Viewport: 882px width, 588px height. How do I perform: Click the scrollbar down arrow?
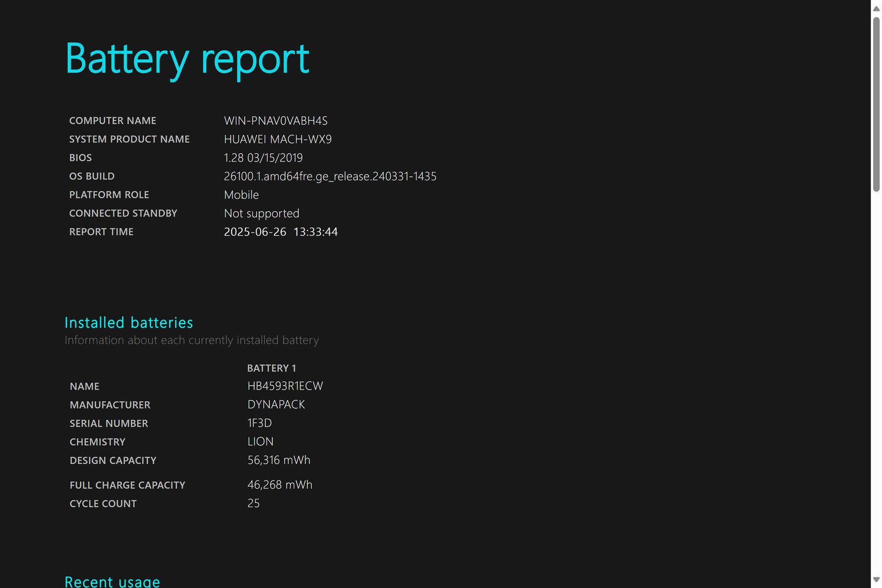click(876, 580)
